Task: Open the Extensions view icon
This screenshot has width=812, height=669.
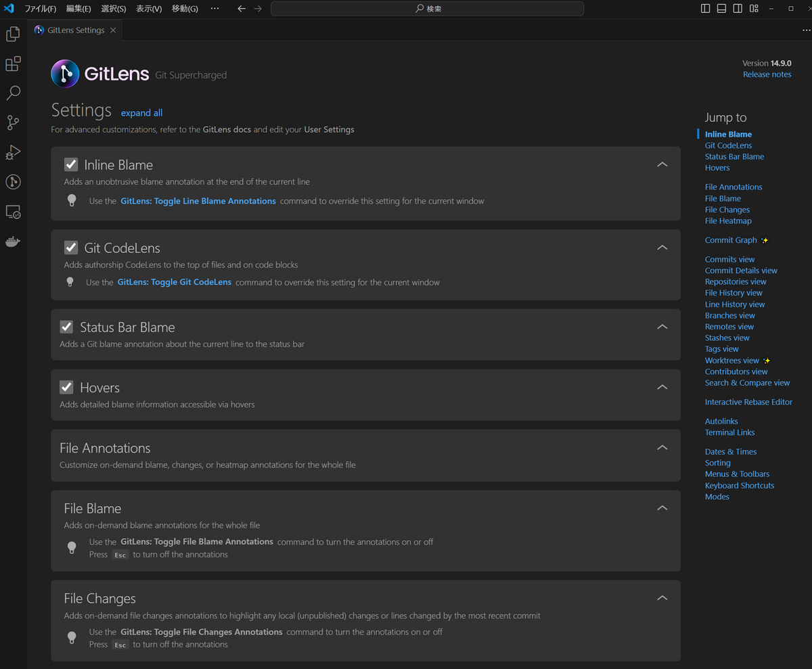Action: tap(13, 64)
